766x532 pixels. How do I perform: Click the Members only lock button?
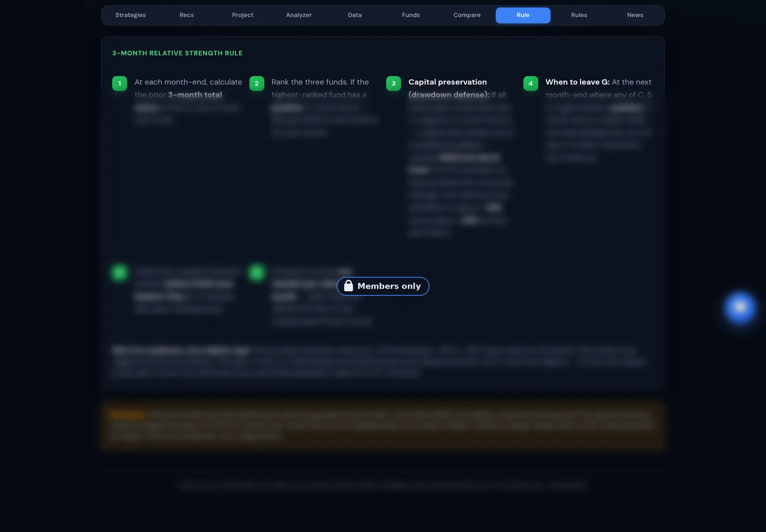383,286
